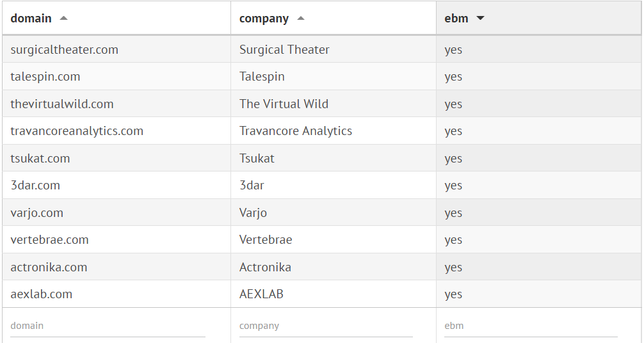Viewport: 644px width, 343px height.
Task: Click The Virtual Wild company cell
Action: click(284, 104)
